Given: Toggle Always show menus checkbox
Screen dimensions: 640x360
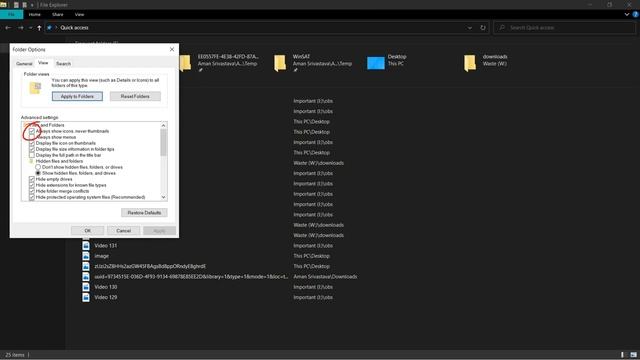Looking at the screenshot, I should coord(32,137).
